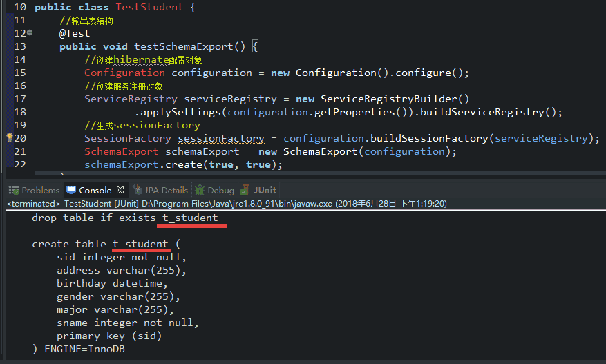The width and height of the screenshot is (606, 364).
Task: Click 'drop table if exists t_student' console line
Action: coord(125,218)
